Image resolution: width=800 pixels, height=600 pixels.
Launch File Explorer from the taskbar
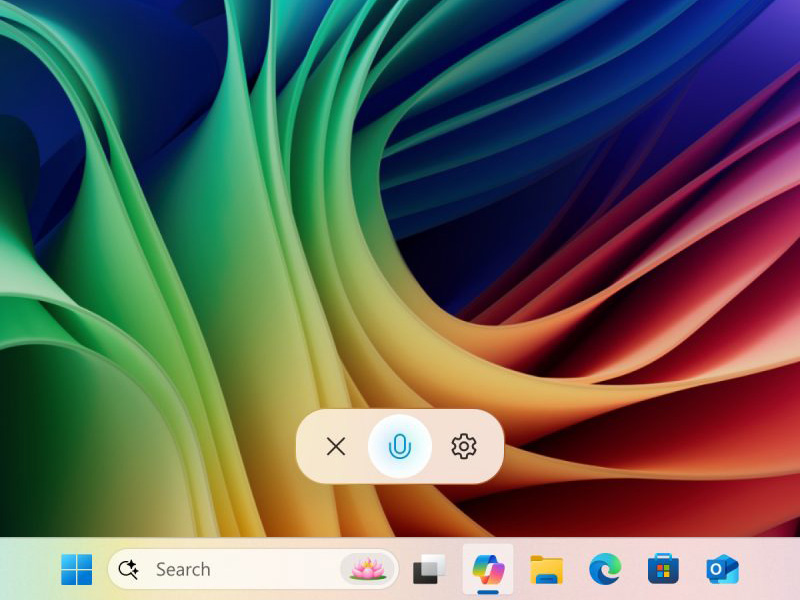pyautogui.click(x=548, y=569)
